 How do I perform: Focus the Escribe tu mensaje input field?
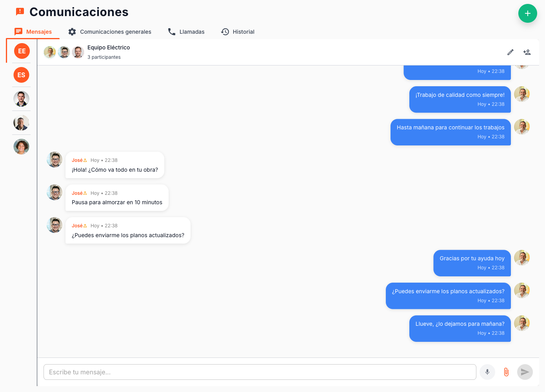(260, 372)
